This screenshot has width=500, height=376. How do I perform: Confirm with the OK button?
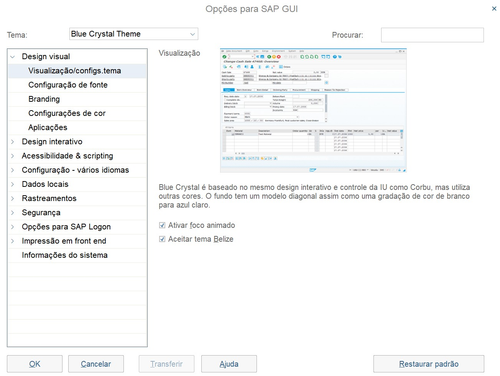pyautogui.click(x=35, y=364)
